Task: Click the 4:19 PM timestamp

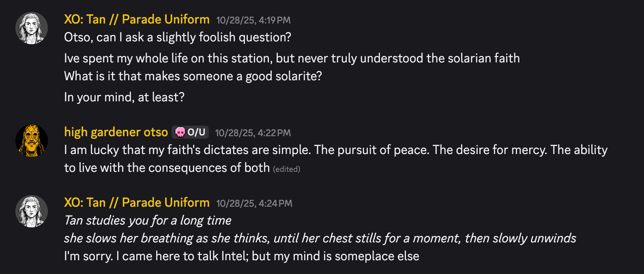Action: coord(253,20)
